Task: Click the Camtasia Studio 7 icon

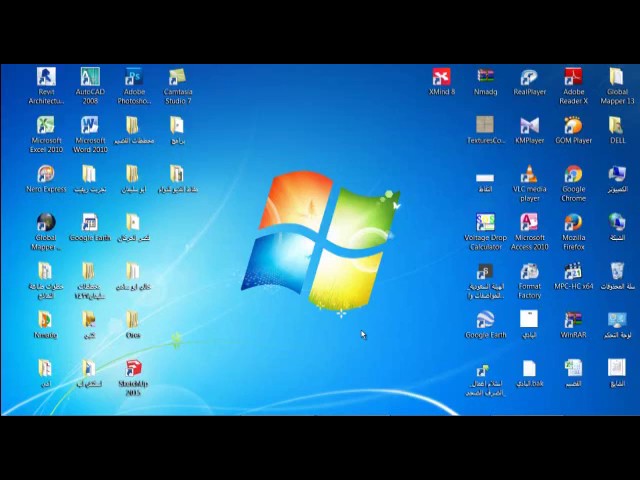Action: coord(178,85)
